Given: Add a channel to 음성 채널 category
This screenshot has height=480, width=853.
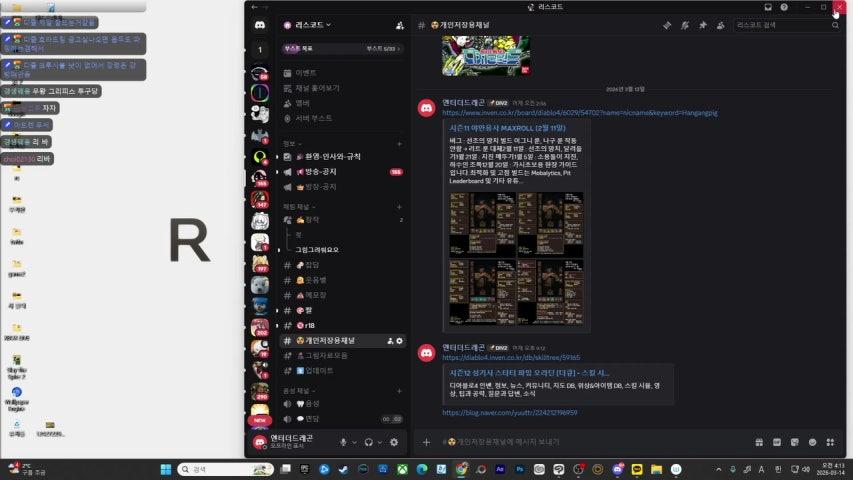Looking at the screenshot, I should [399, 391].
